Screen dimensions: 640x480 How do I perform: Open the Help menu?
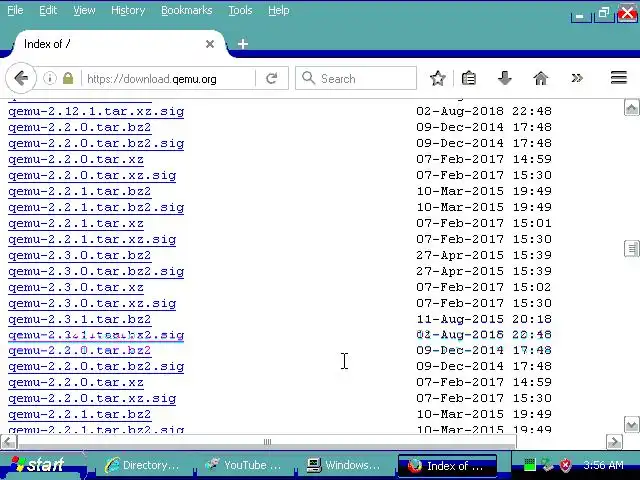(279, 10)
